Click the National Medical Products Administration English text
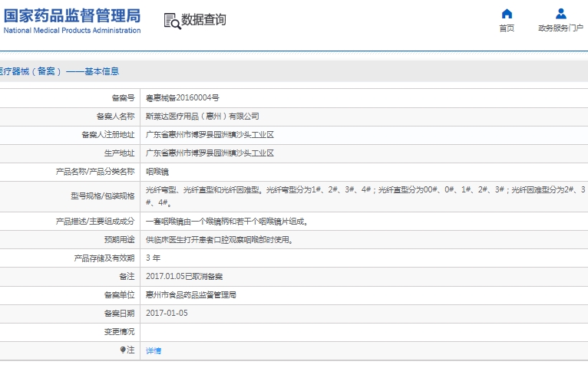The height and width of the screenshot is (368, 588). point(72,31)
